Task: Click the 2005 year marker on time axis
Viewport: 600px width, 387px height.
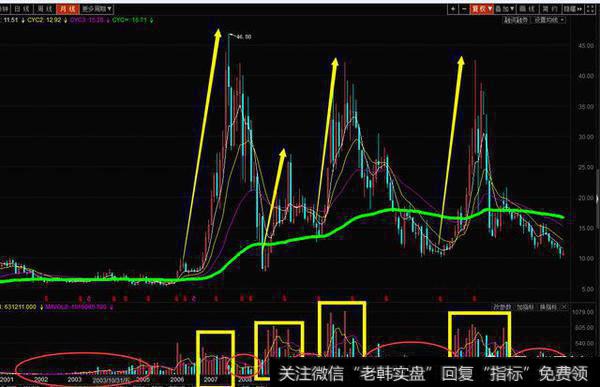Action: point(143,380)
